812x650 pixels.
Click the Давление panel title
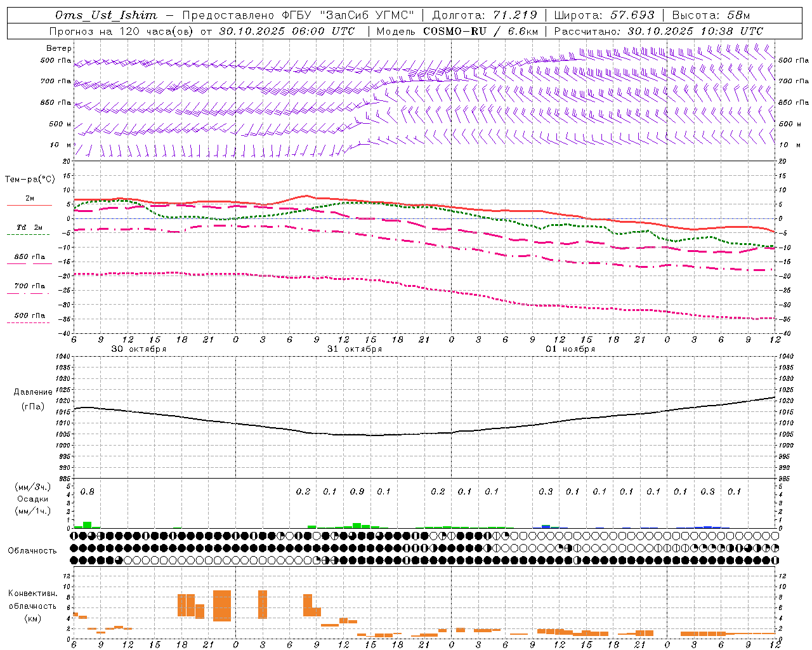pyautogui.click(x=33, y=392)
